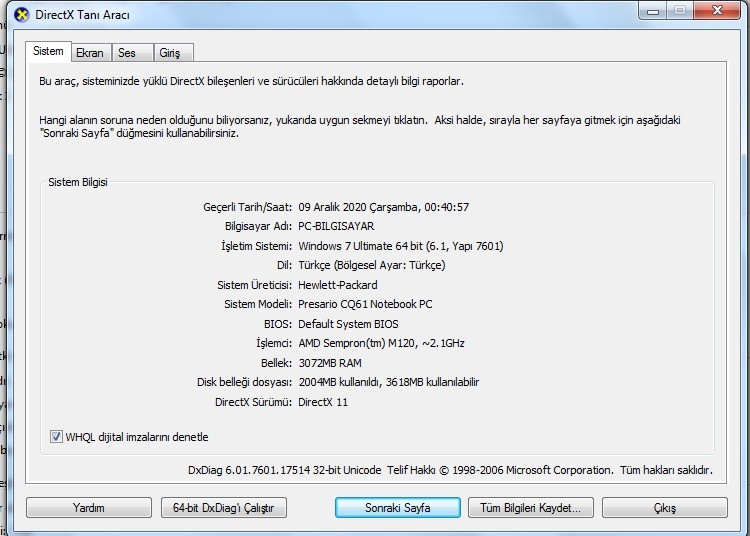The image size is (750, 536).
Task: Click the Sistem Üreticisi label
Action: (254, 285)
